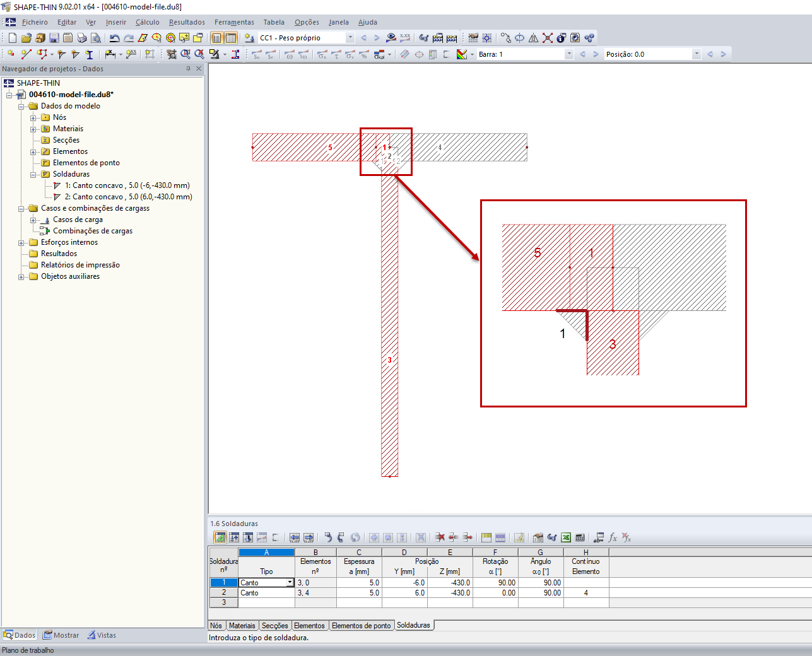Go to the previous load case arrow
This screenshot has height=656, width=812.
click(x=363, y=38)
